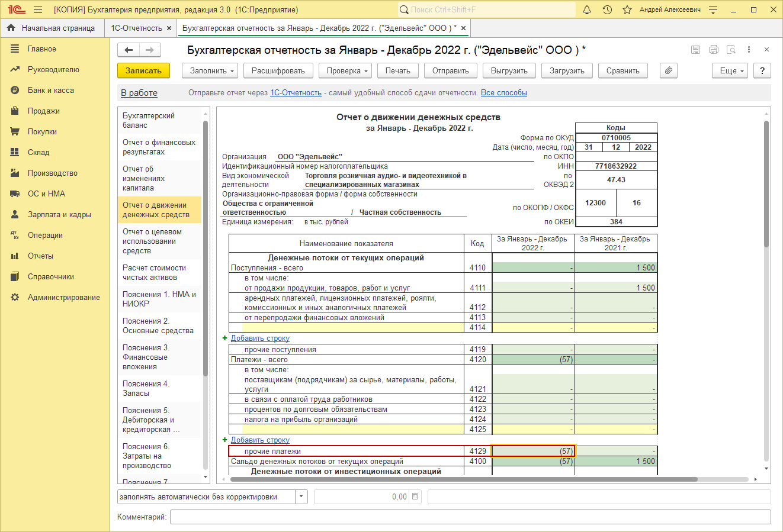Select Пояснения 3. Финансовые вложения
The height and width of the screenshot is (532, 783).
(160, 357)
